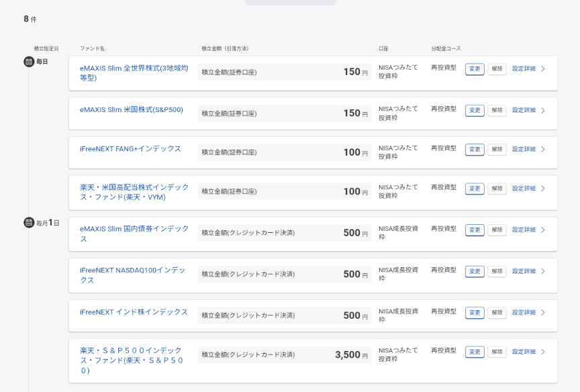The width and height of the screenshot is (580, 392).
Task: Open 設定詳細 for eMAXIS Slim 全世界株式(3地域均等型)
Action: pyautogui.click(x=524, y=68)
